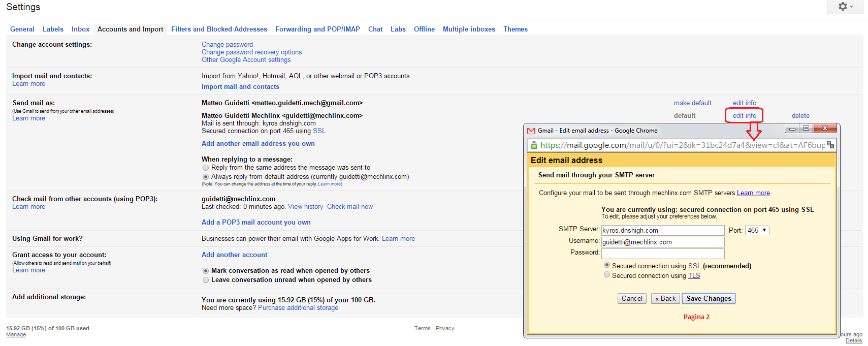Open the Port 465 dropdown
This screenshot has height=346, width=868.
[x=757, y=231]
